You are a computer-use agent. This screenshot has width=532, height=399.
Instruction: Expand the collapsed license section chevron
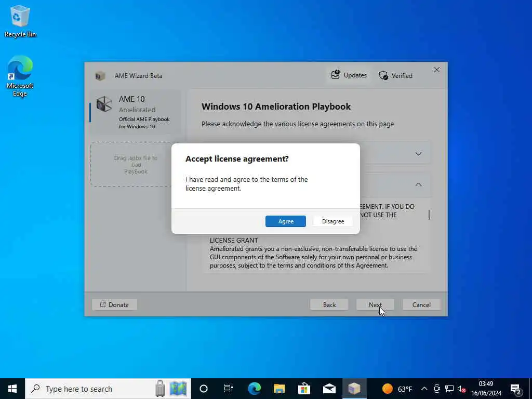(418, 154)
